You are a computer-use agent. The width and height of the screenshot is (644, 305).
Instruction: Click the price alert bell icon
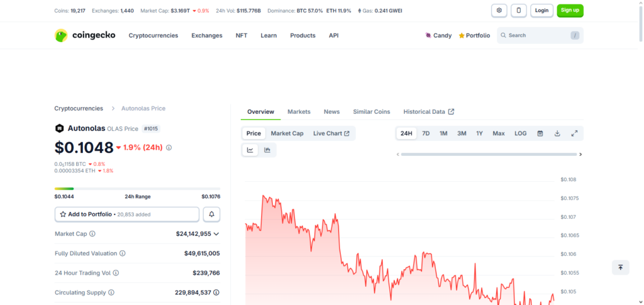211,214
